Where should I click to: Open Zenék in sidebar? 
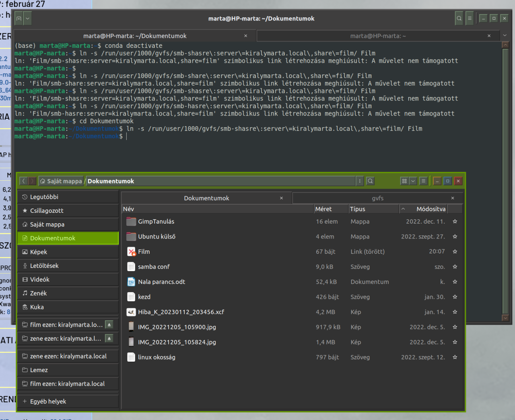coord(68,293)
